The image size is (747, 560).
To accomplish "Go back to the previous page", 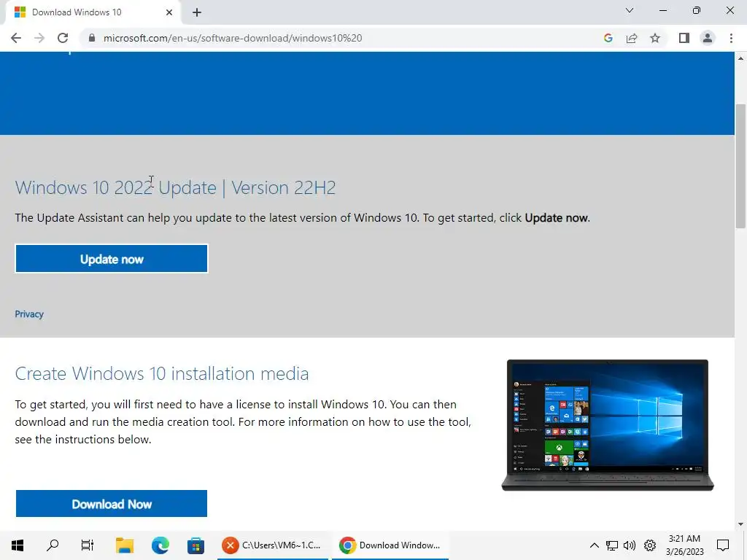I will (16, 38).
